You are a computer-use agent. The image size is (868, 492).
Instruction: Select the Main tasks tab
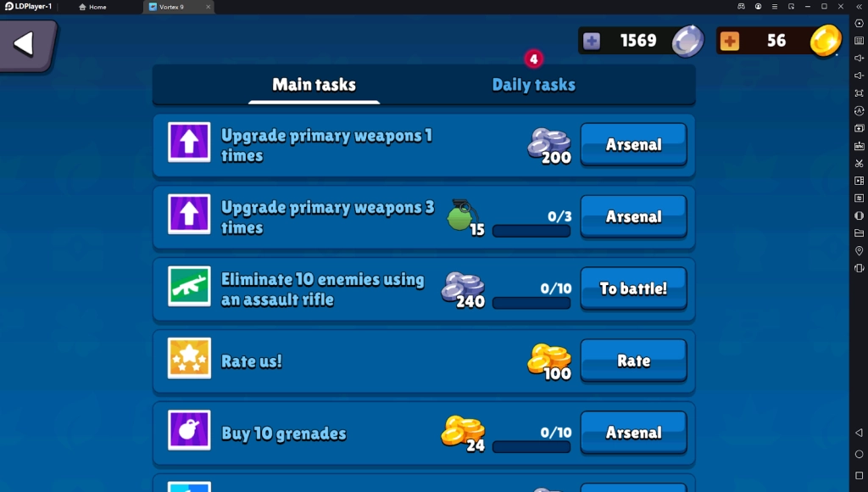pos(314,85)
